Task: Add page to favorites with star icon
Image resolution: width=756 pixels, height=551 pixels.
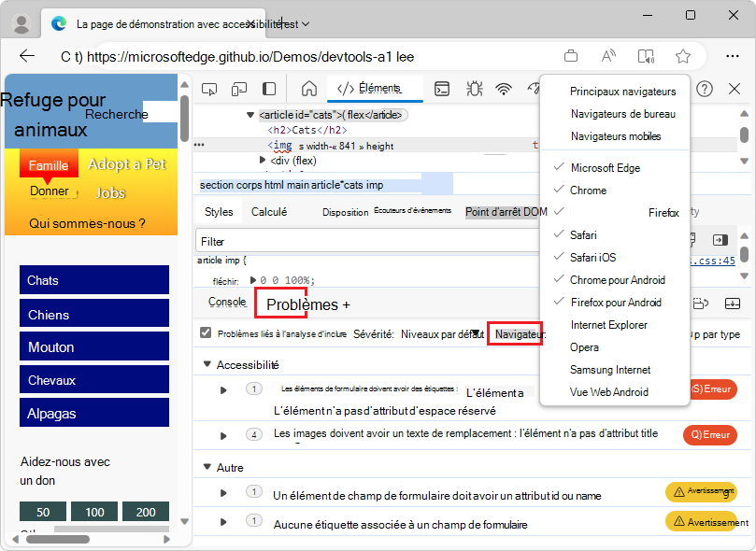Action: (683, 56)
